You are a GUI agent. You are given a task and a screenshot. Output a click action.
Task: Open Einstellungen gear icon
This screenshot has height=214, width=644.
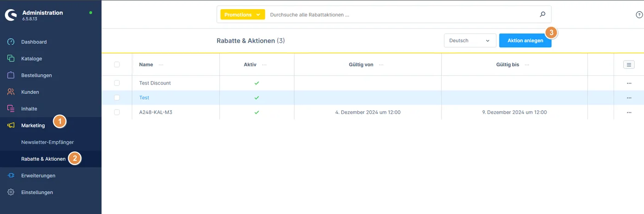pos(11,192)
